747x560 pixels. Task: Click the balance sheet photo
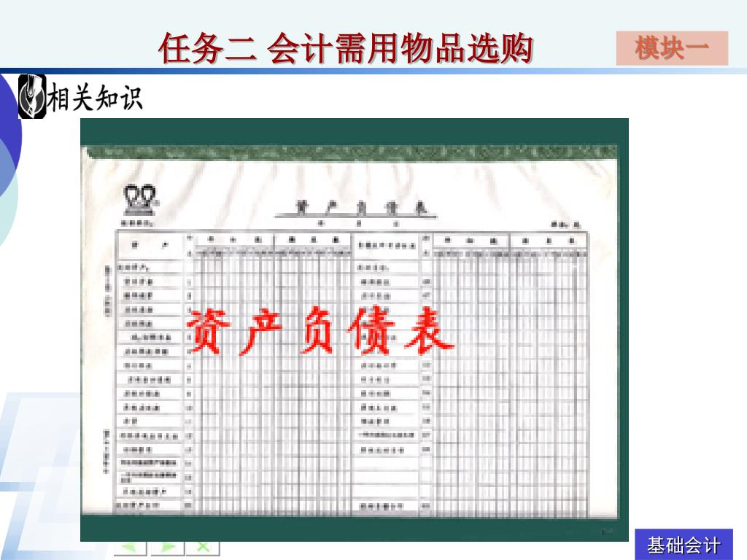355,330
